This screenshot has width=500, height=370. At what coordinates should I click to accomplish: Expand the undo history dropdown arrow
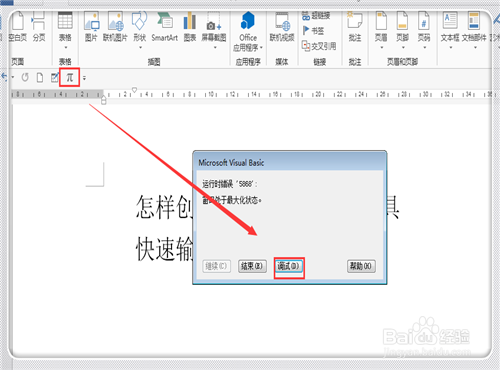pyautogui.click(x=13, y=77)
